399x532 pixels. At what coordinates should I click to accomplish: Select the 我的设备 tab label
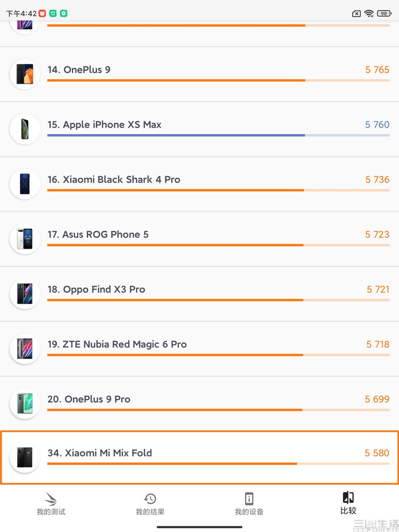(249, 512)
